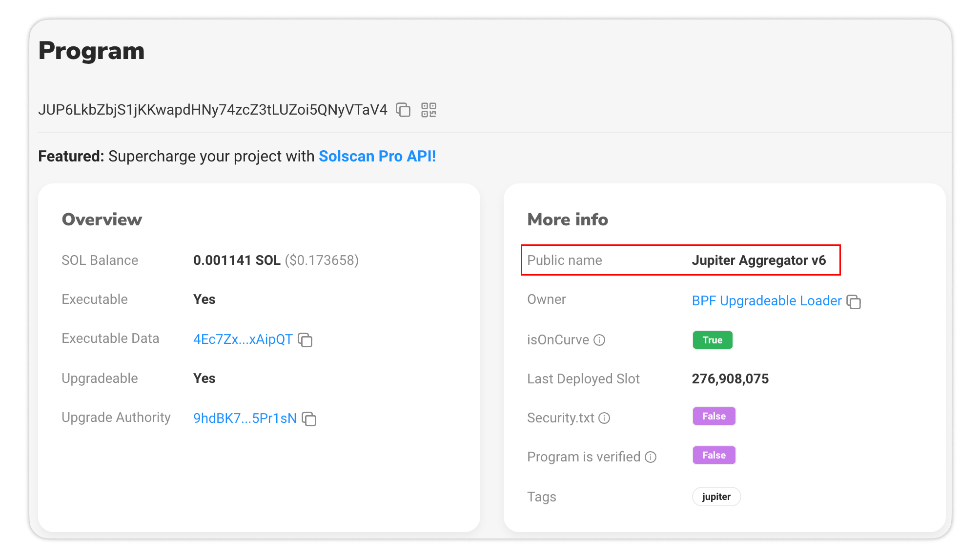Copy BPF Upgradeable Loader owner address
The height and width of the screenshot is (558, 980).
pos(854,301)
